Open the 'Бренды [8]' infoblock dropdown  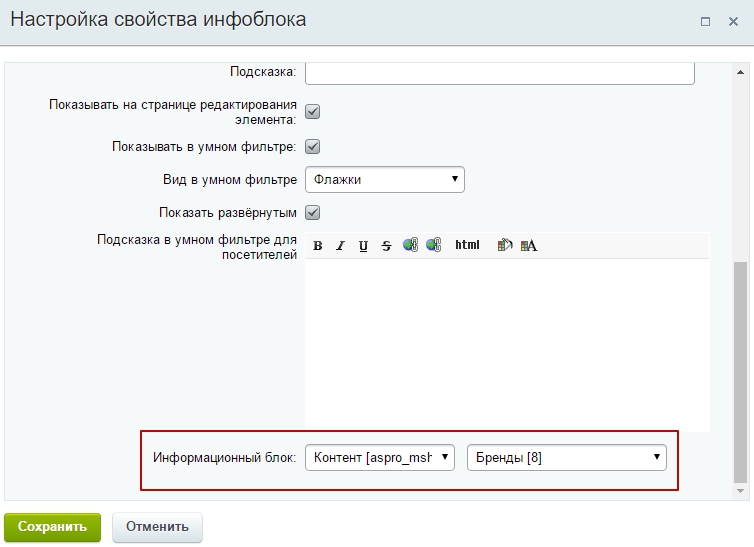coord(566,457)
